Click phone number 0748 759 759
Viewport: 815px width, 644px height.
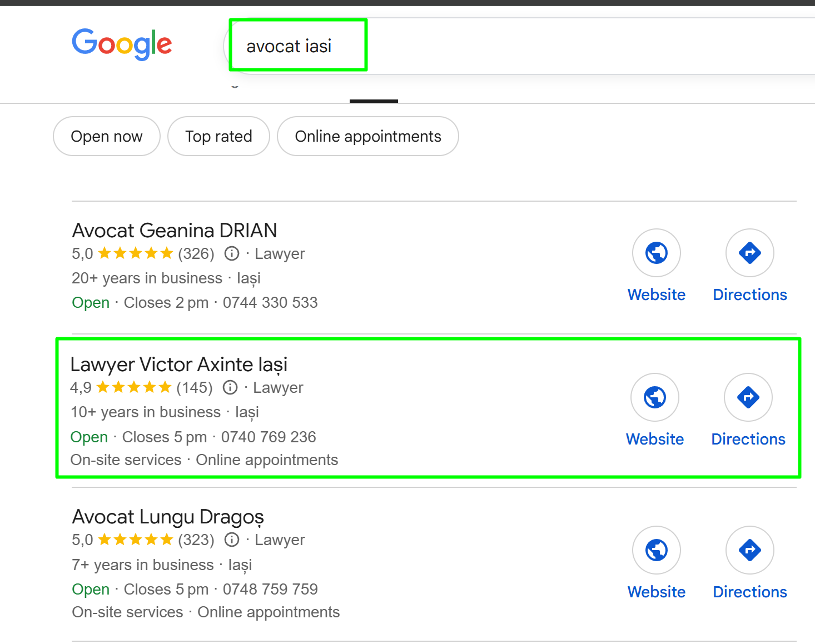click(x=270, y=589)
